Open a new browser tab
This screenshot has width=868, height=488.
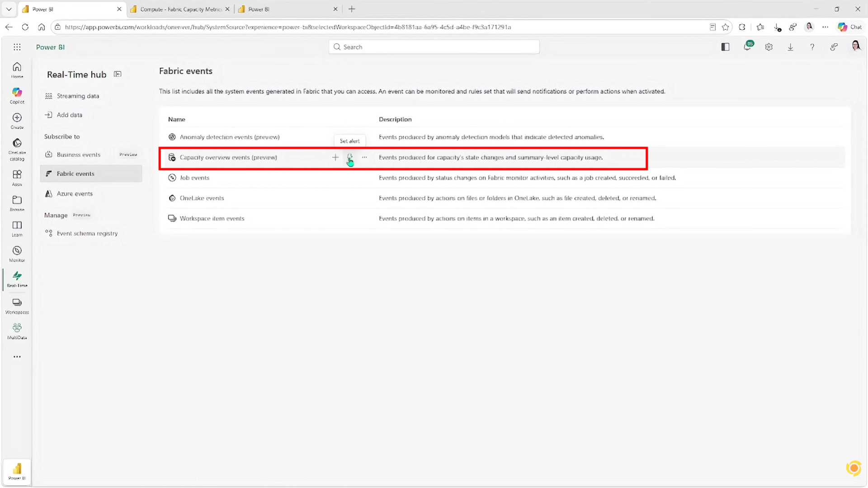click(x=352, y=9)
